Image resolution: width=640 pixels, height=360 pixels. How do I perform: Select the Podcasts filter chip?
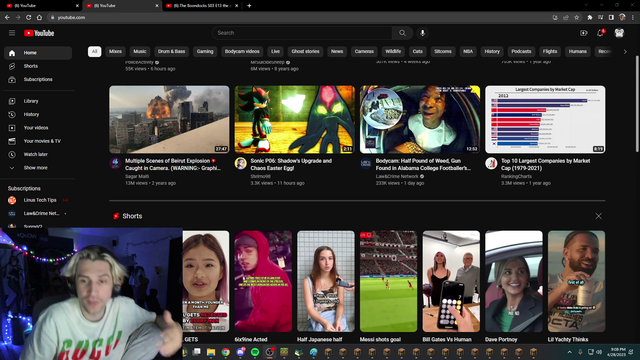[x=521, y=51]
